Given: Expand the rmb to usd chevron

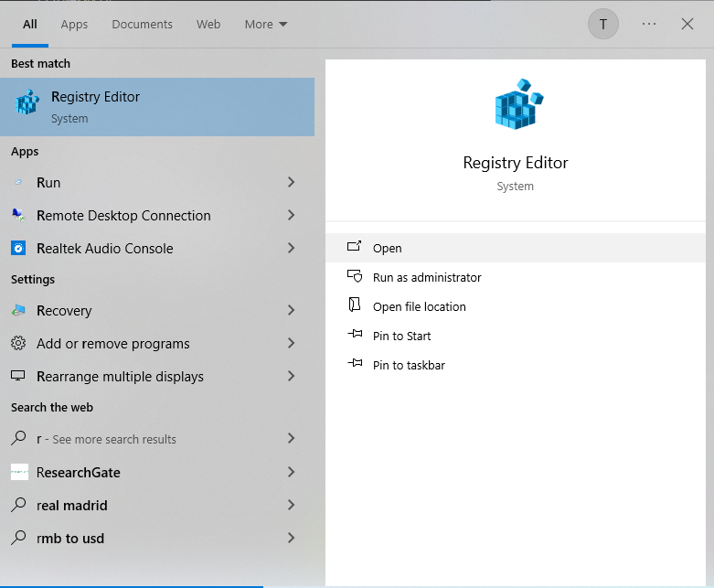Looking at the screenshot, I should (x=291, y=539).
